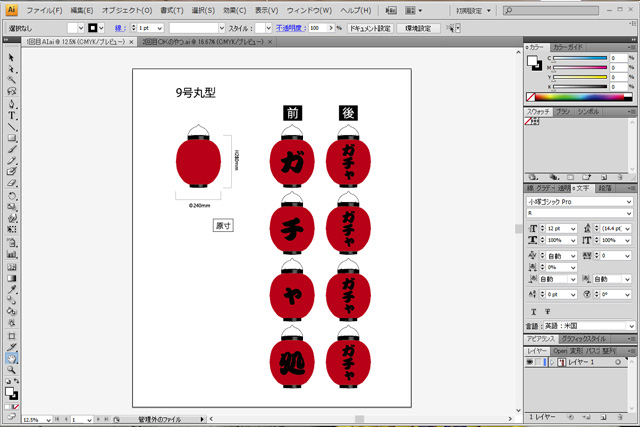Open ファイル(F) menu
This screenshot has width=640, height=427.
(x=44, y=11)
